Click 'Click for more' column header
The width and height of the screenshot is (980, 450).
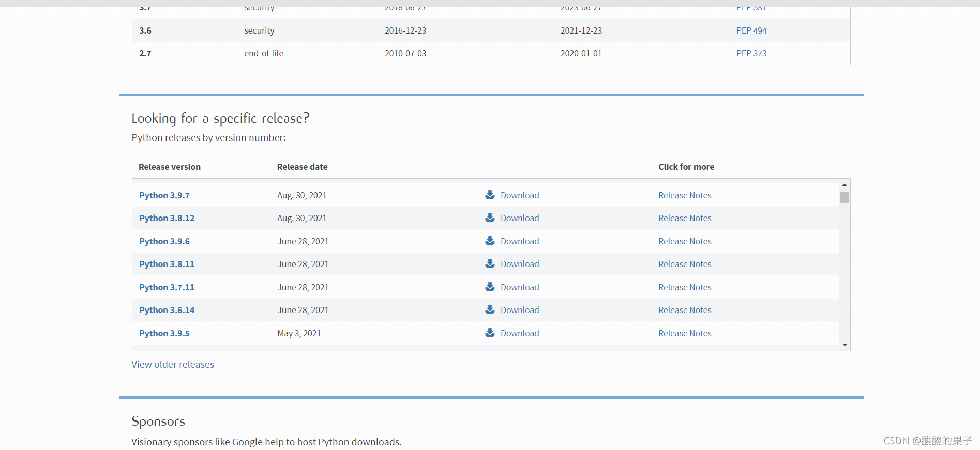(686, 167)
